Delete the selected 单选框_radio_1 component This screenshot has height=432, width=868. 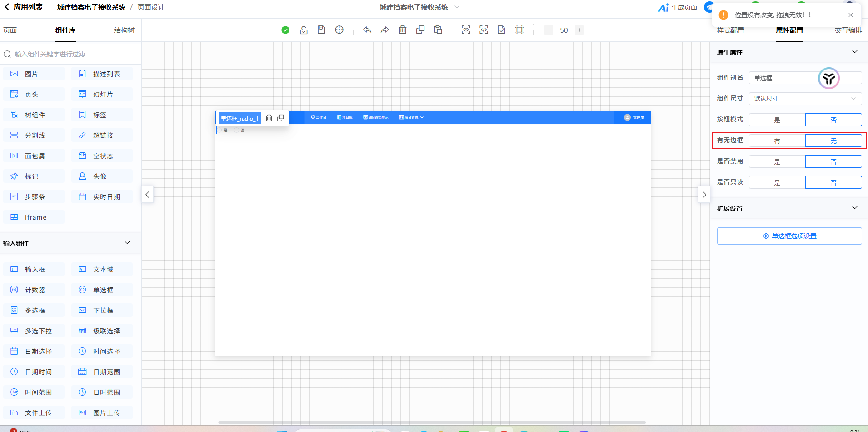[269, 118]
